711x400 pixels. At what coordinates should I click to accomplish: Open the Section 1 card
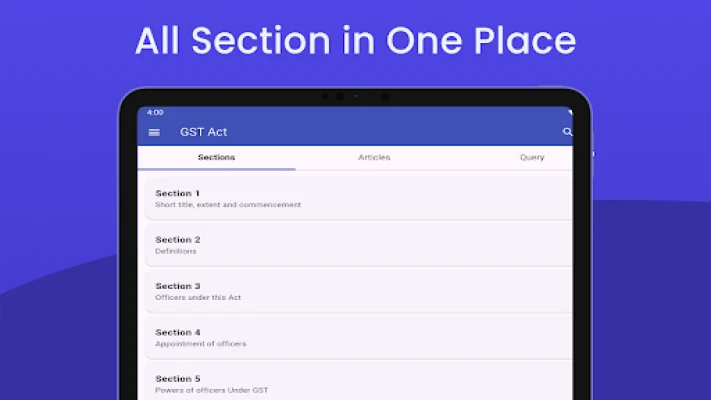pos(358,199)
